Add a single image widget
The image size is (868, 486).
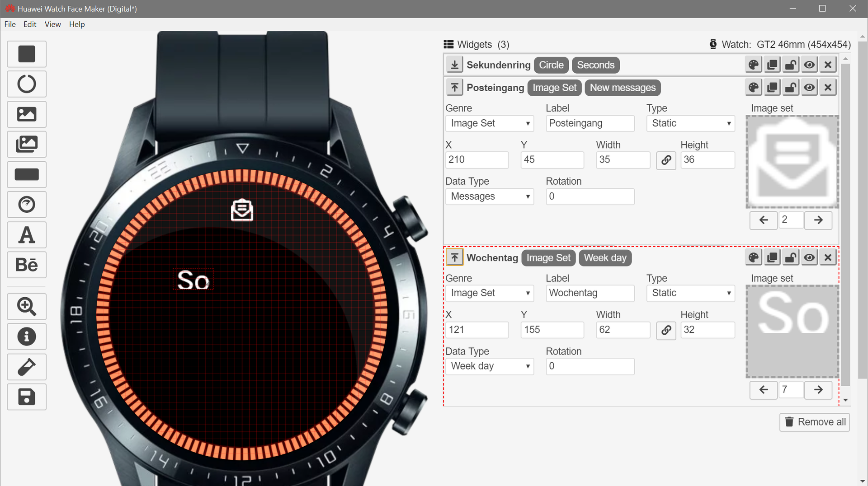click(x=27, y=114)
